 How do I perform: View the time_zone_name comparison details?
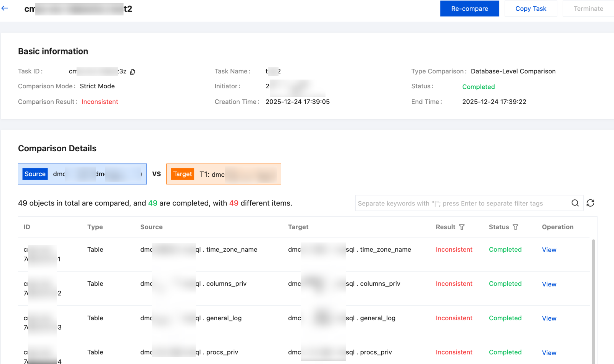[549, 250]
